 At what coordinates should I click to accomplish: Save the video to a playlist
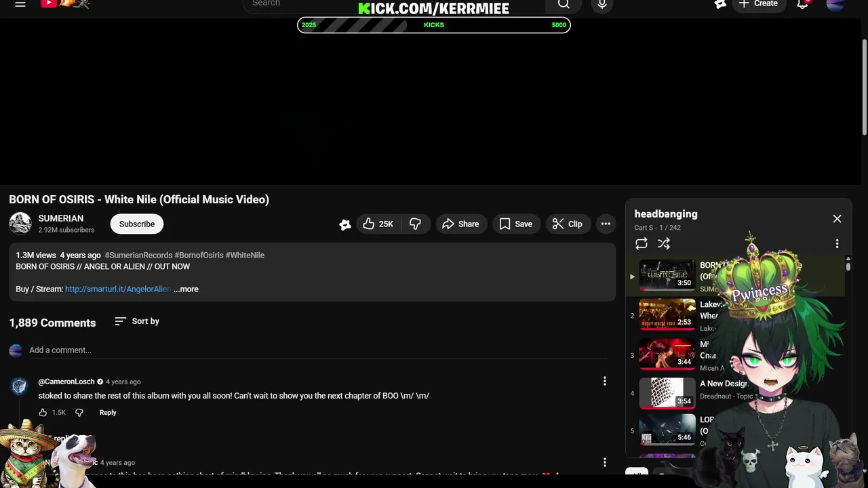(516, 224)
